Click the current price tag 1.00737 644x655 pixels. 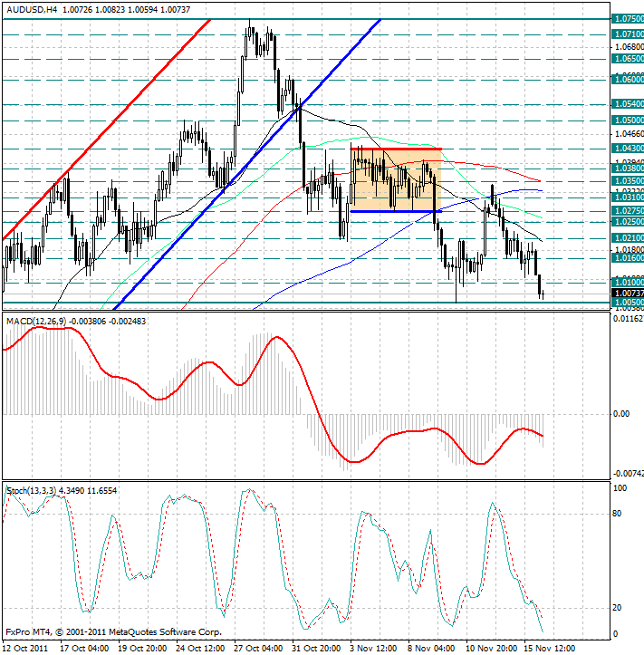(628, 294)
